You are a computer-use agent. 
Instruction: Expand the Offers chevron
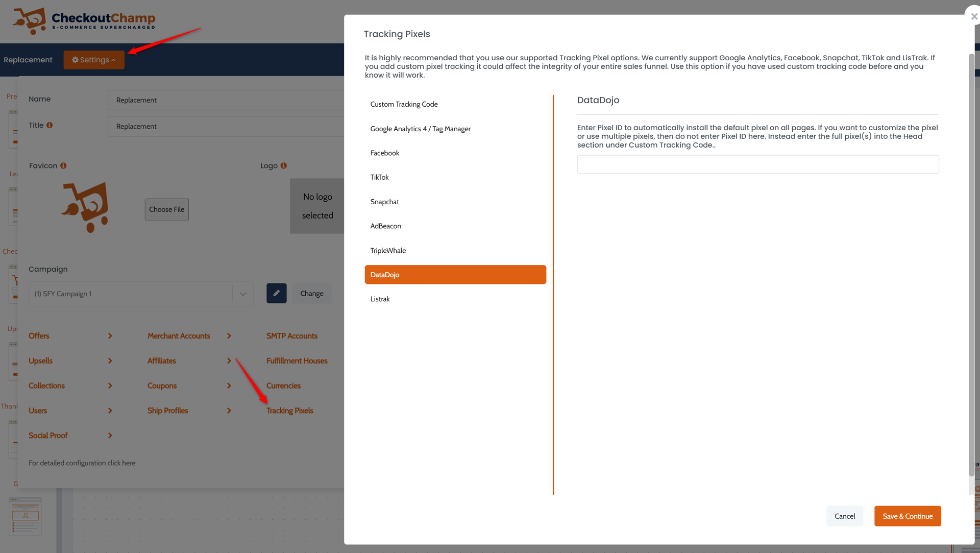tap(110, 336)
